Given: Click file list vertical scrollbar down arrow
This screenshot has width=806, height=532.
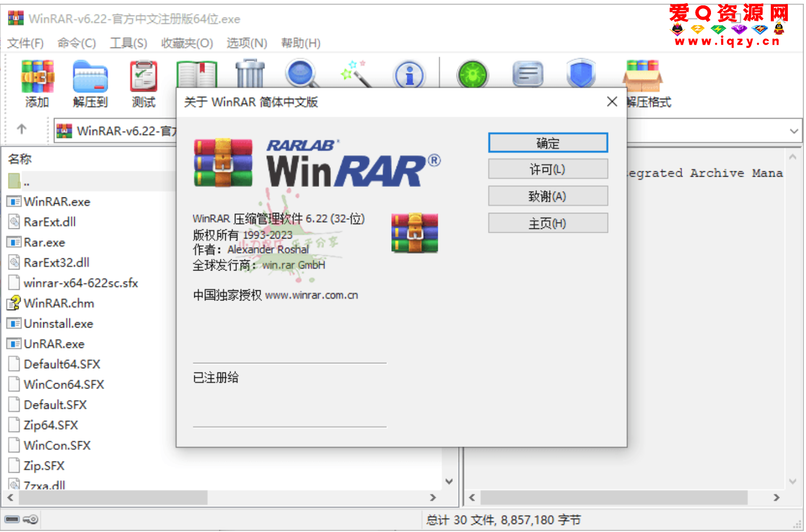Looking at the screenshot, I should click(x=449, y=481).
